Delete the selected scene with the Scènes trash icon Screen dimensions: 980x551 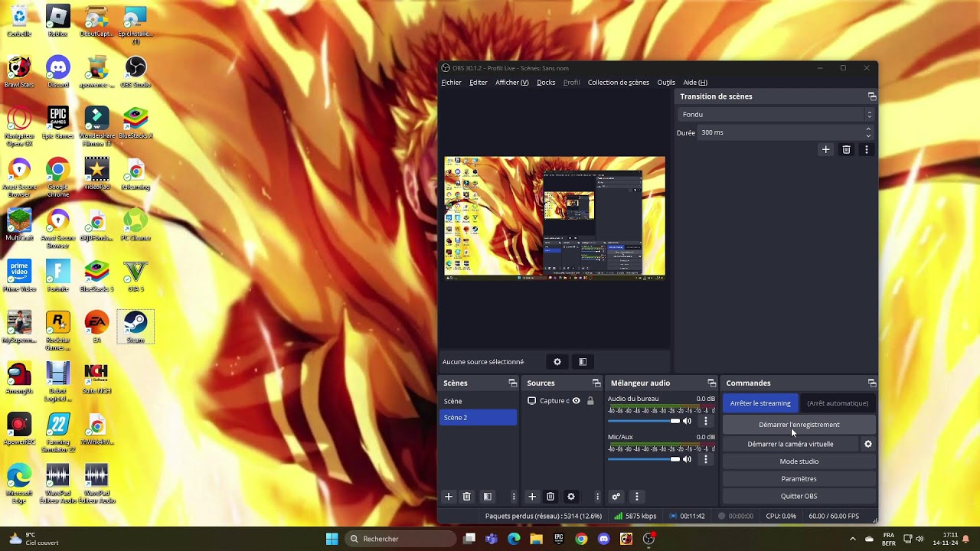pos(466,497)
